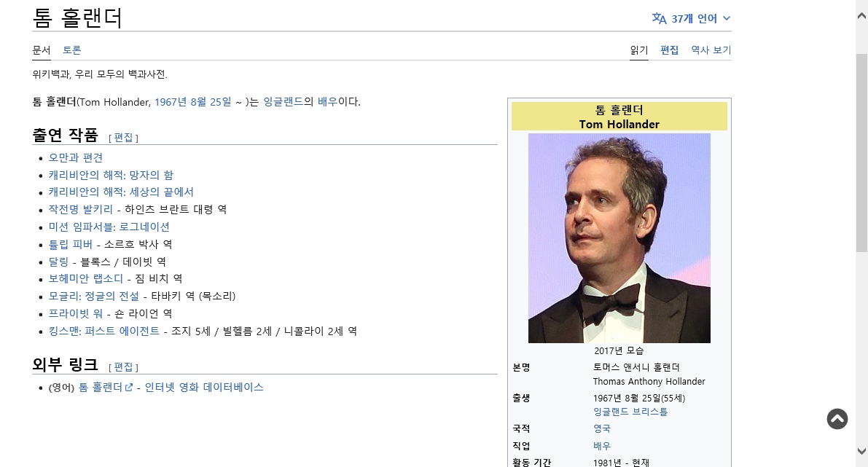Open the 영국 nationality link

(602, 429)
